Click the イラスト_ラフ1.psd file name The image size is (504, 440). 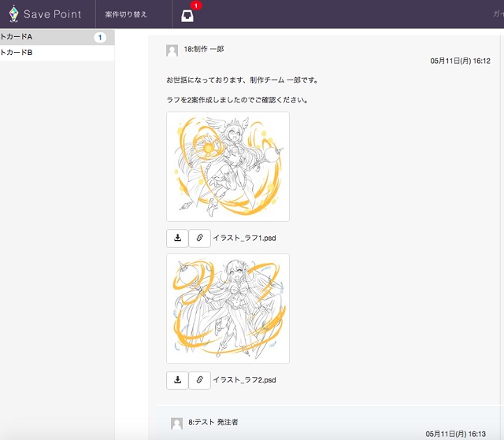[x=245, y=238]
